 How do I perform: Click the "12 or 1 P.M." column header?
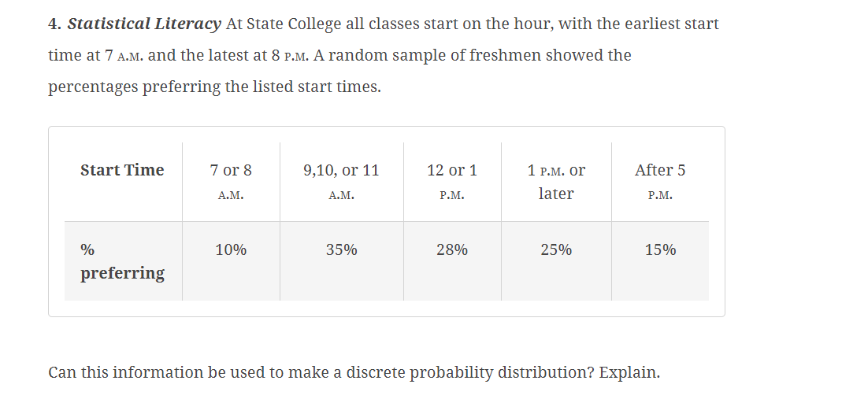[452, 182]
